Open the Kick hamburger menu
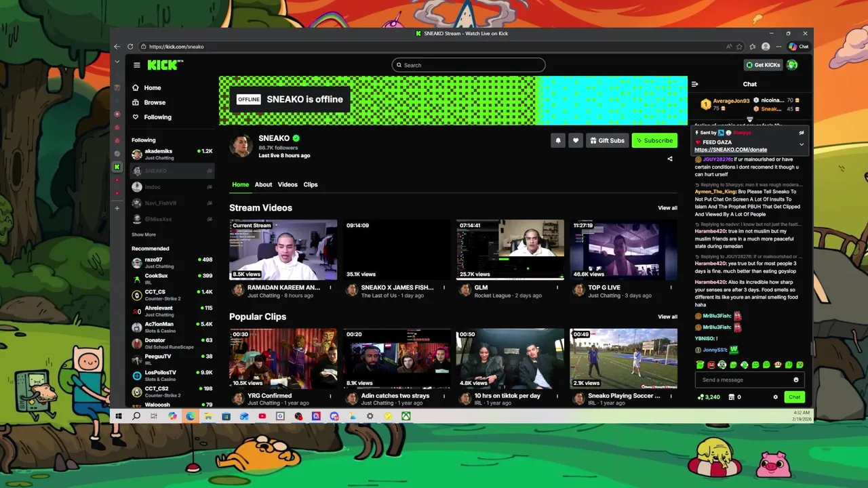Screen dimensions: 868x488 [x=136, y=65]
